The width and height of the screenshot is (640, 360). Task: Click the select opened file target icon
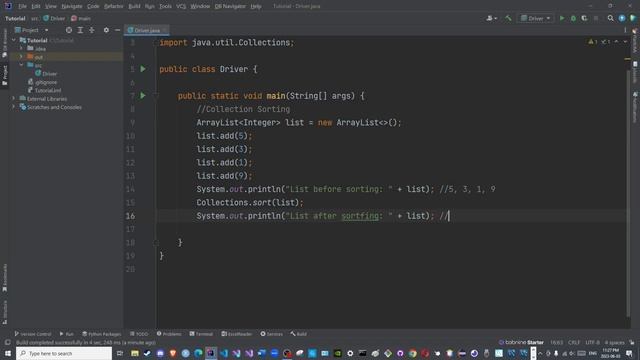[69, 30]
